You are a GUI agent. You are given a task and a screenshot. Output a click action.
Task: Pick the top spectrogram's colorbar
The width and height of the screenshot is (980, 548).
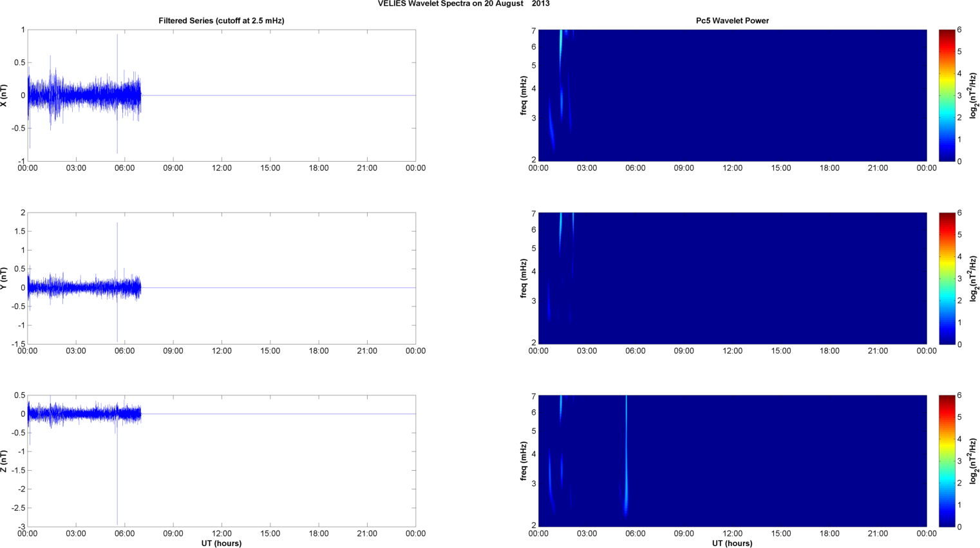coord(947,95)
